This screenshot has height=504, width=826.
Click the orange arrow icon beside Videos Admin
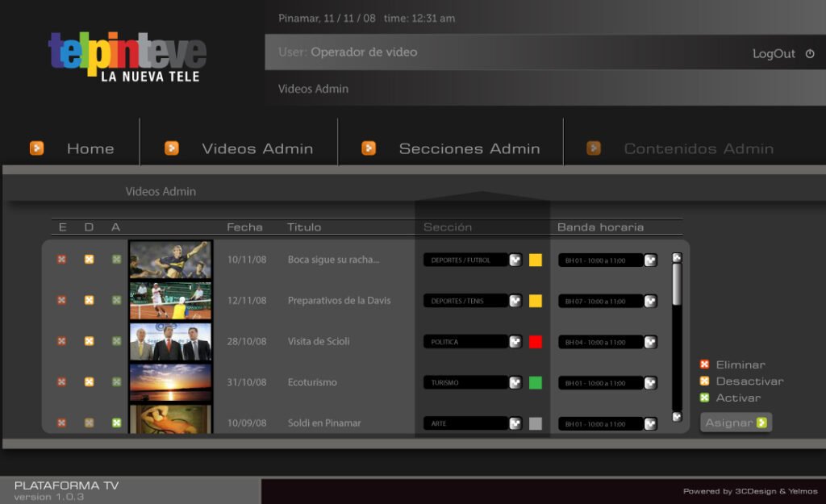(x=172, y=148)
